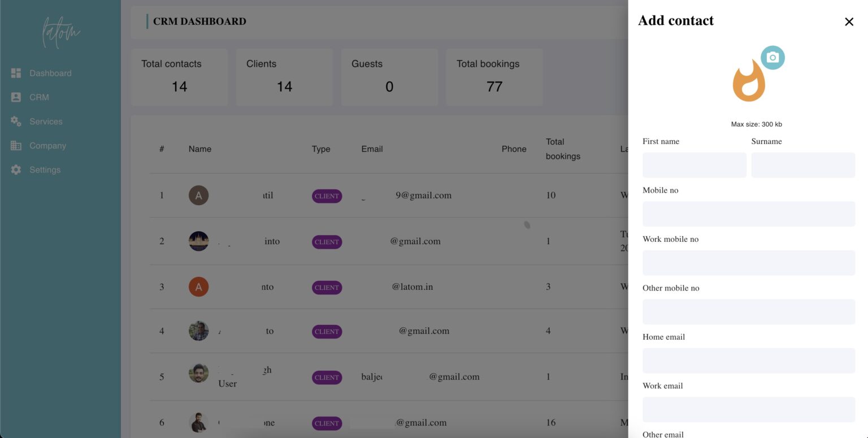Image resolution: width=868 pixels, height=438 pixels.
Task: Click the Name column header
Action: [x=200, y=149]
